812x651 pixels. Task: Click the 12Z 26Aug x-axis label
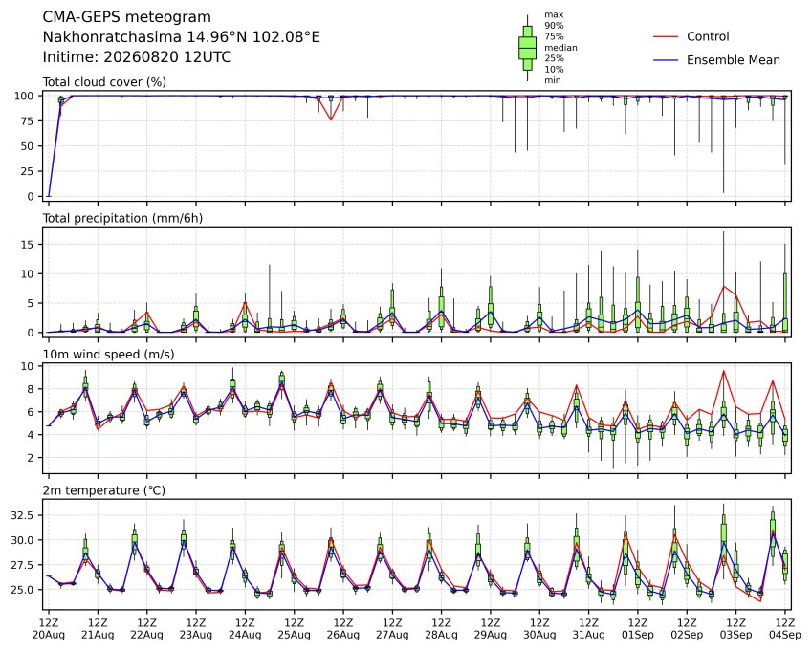click(342, 628)
